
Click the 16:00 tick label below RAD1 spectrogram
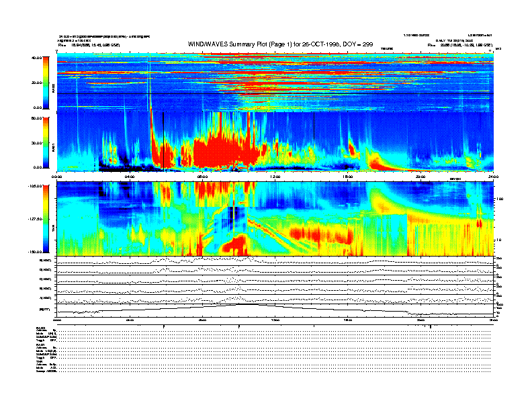coord(348,177)
